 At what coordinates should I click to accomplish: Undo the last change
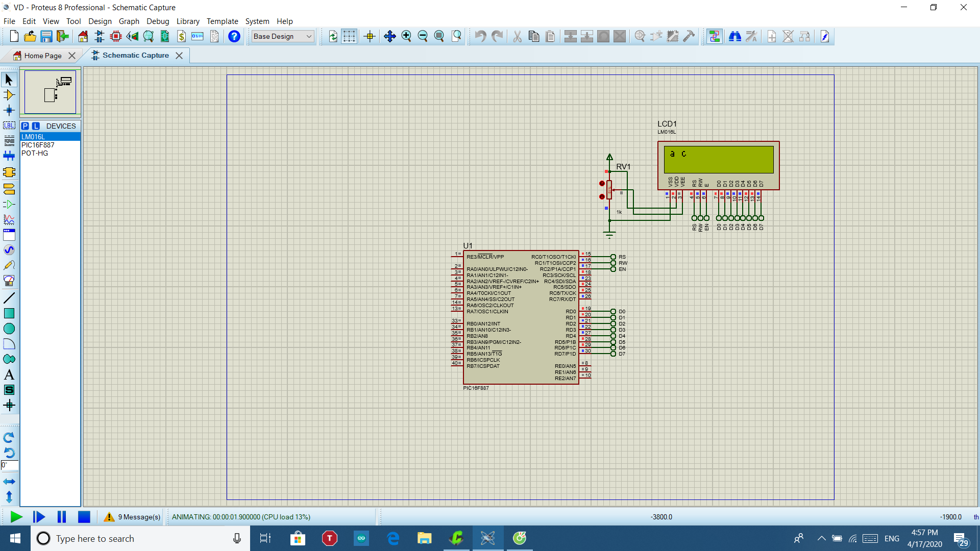coord(480,36)
